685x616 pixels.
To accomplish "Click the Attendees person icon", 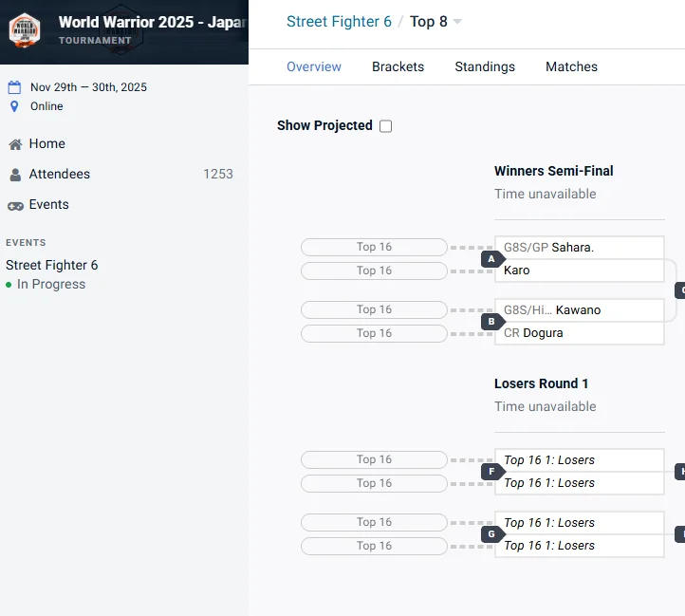I will (x=15, y=175).
